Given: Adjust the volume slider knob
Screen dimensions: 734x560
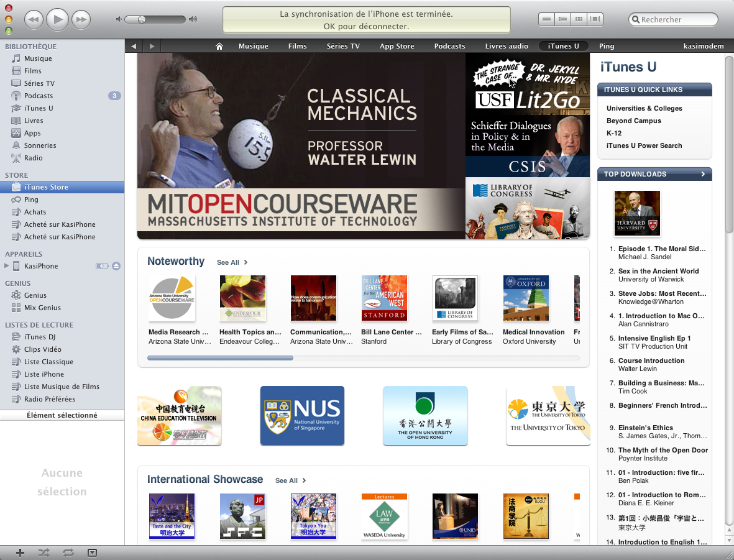Looking at the screenshot, I should point(141,20).
